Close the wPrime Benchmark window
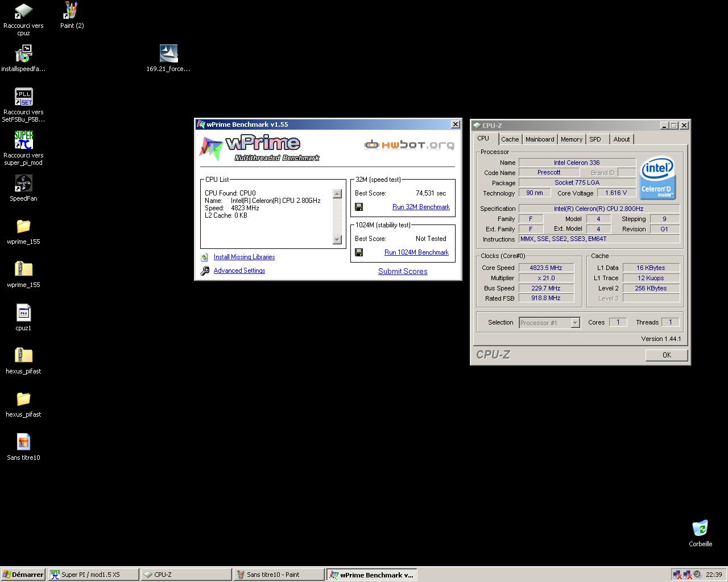728x582 pixels. [456, 124]
